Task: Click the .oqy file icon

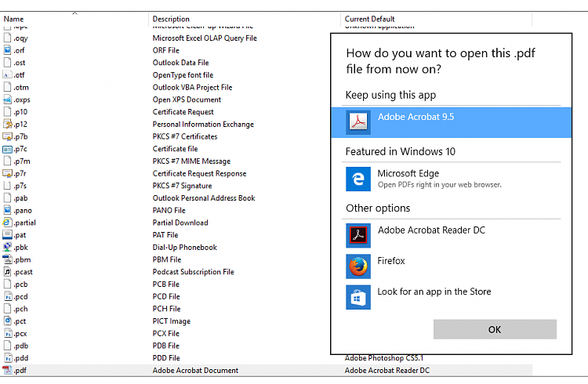Action: coord(7,38)
